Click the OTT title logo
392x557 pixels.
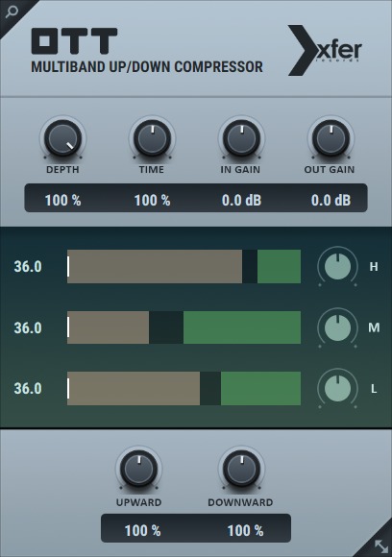(74, 41)
